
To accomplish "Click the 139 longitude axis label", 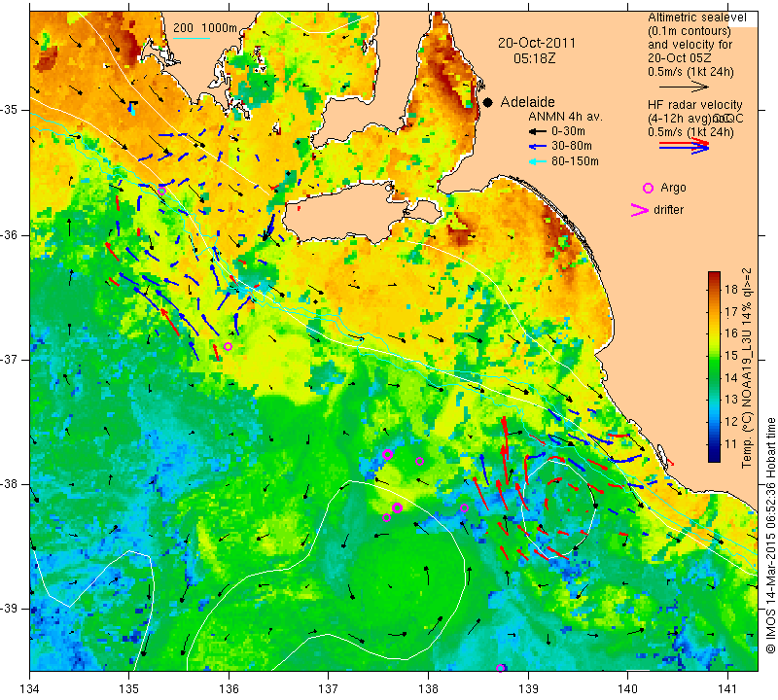I will [x=528, y=689].
